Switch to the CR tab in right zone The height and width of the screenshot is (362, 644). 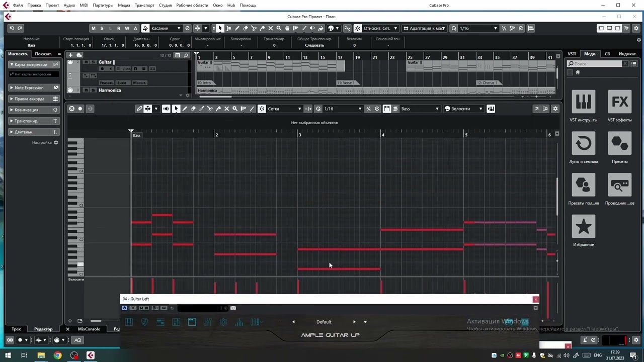tap(607, 54)
